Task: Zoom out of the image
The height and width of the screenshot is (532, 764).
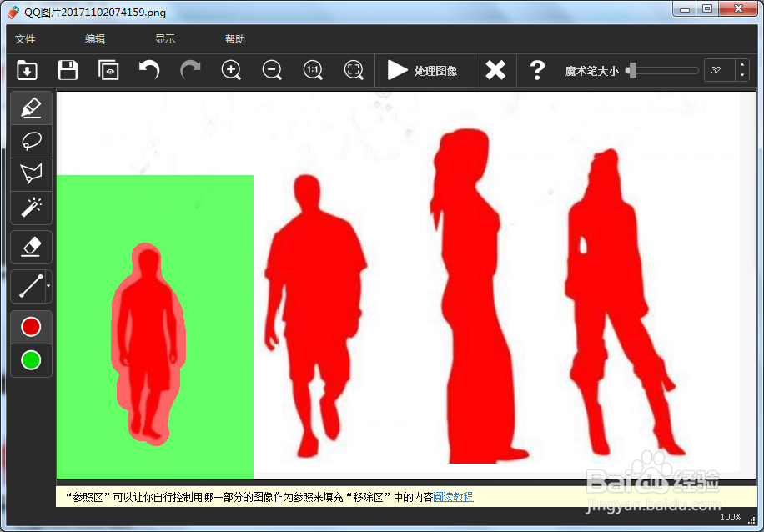Action: [x=272, y=70]
